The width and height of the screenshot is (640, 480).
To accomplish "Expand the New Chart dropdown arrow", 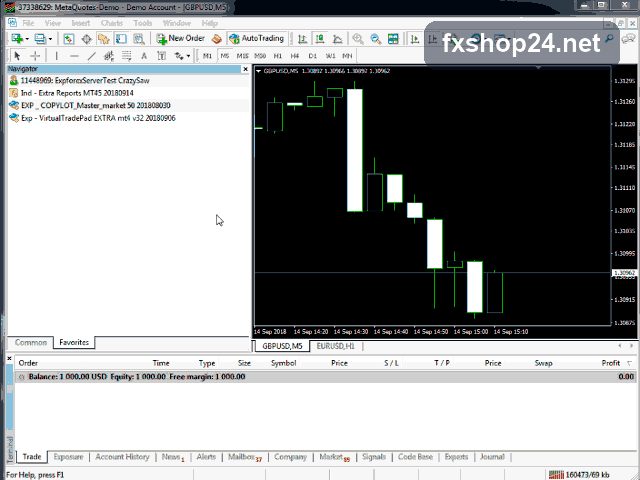I will point(27,39).
